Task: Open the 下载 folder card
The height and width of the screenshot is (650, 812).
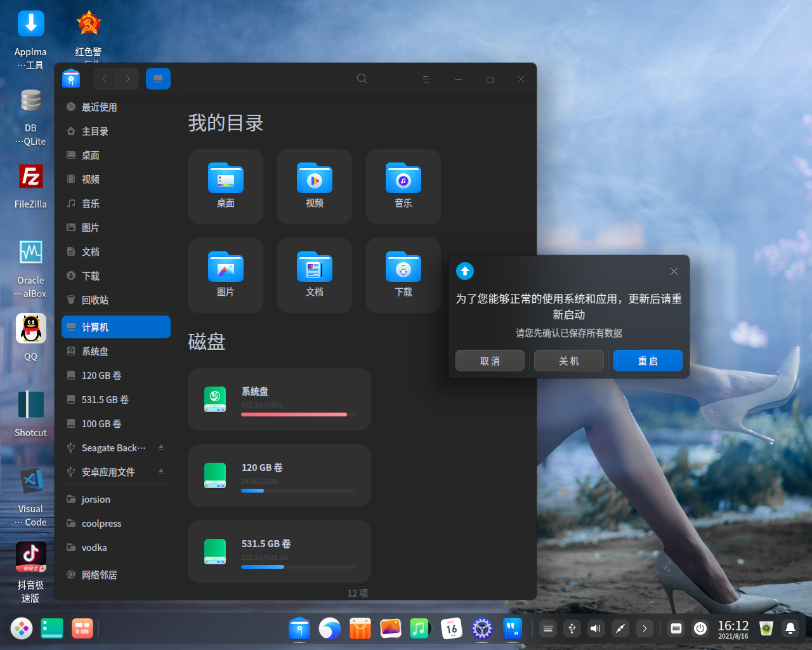Action: click(403, 275)
